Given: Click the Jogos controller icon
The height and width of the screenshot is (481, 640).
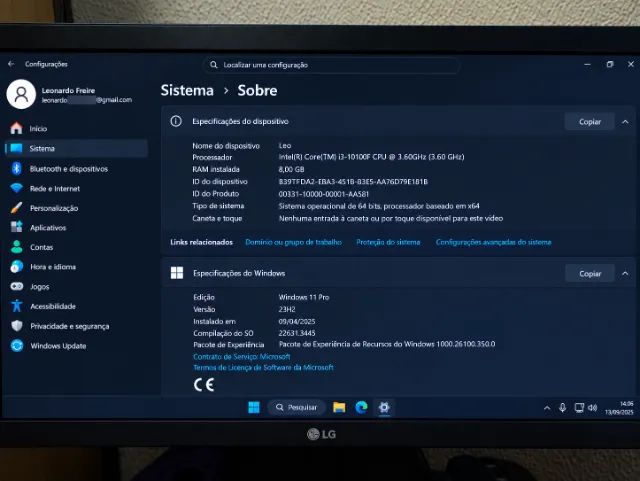Looking at the screenshot, I should [x=17, y=286].
